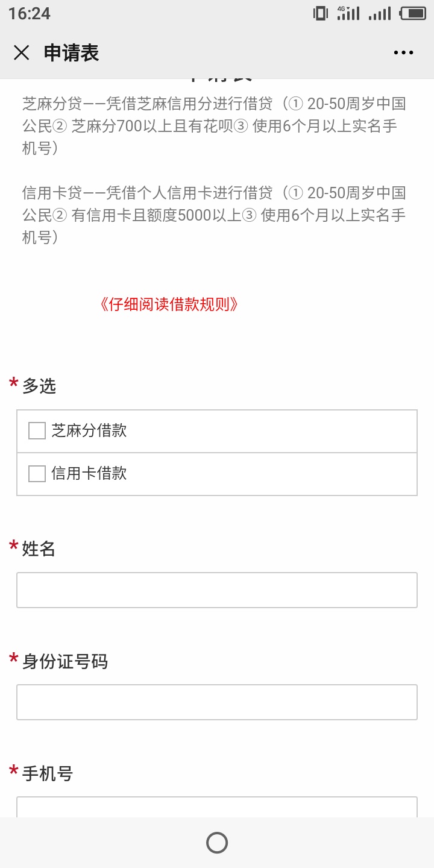Tap the 4G signal strength icon
This screenshot has width=434, height=868.
pyautogui.click(x=348, y=13)
